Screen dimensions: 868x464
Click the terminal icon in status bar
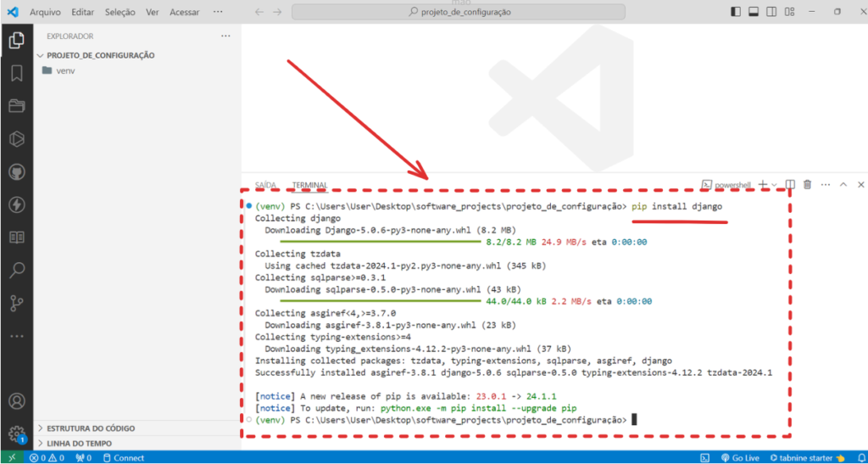[x=704, y=458]
